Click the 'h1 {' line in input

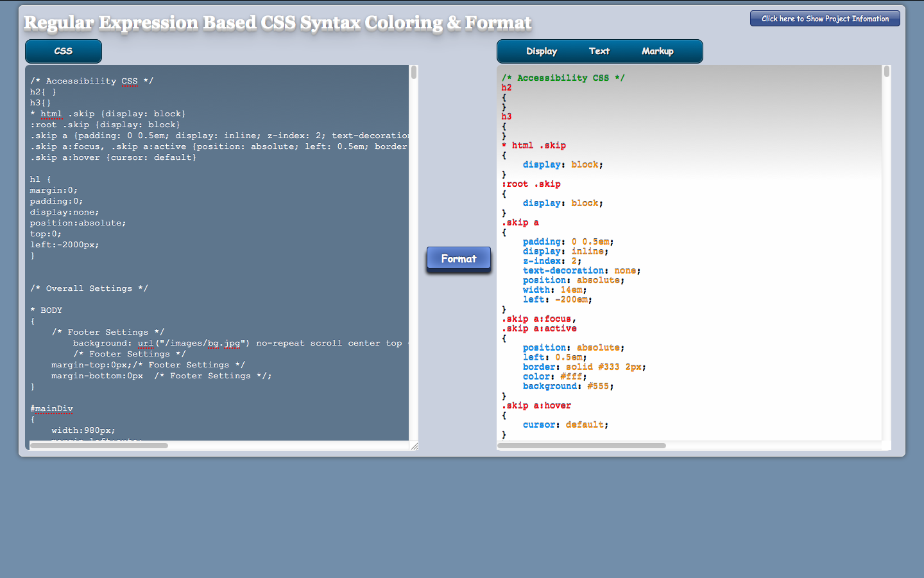40,179
